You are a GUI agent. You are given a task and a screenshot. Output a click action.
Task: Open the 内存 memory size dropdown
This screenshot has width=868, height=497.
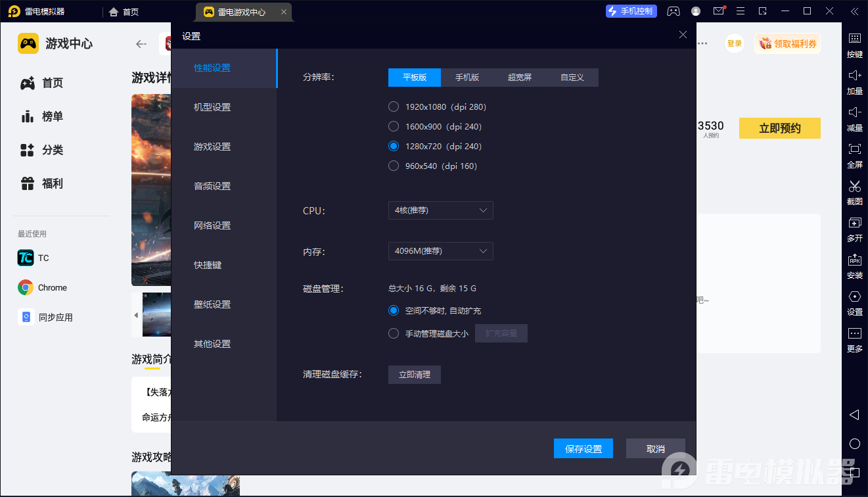(440, 251)
